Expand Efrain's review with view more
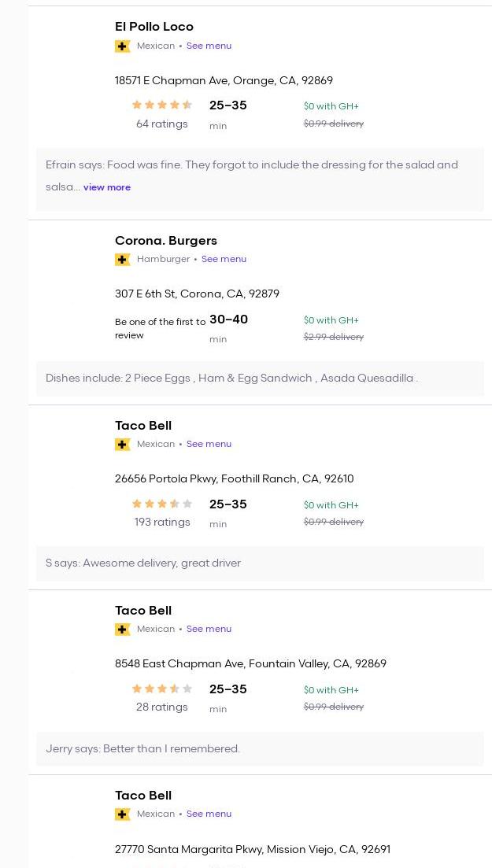This screenshot has height=868, width=492. (107, 187)
